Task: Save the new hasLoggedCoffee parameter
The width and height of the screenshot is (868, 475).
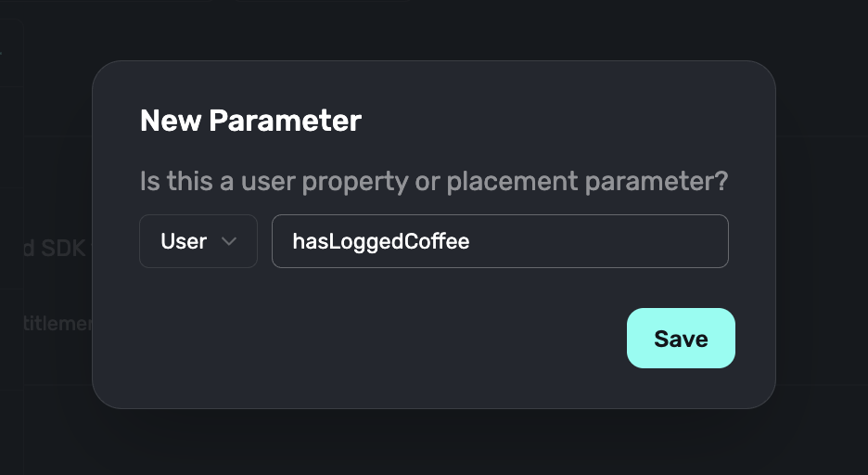Action: [x=681, y=339]
